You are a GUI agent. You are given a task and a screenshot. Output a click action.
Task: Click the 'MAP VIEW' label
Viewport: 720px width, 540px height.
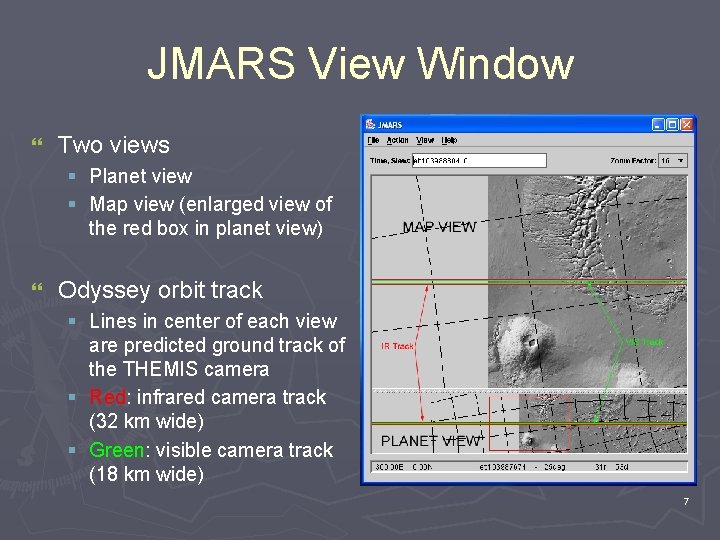[x=439, y=227]
